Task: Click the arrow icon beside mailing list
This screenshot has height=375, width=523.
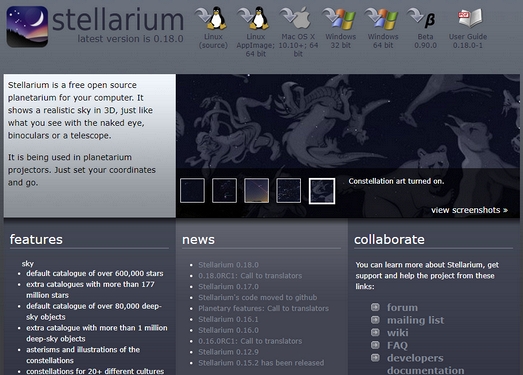Action: [375, 320]
